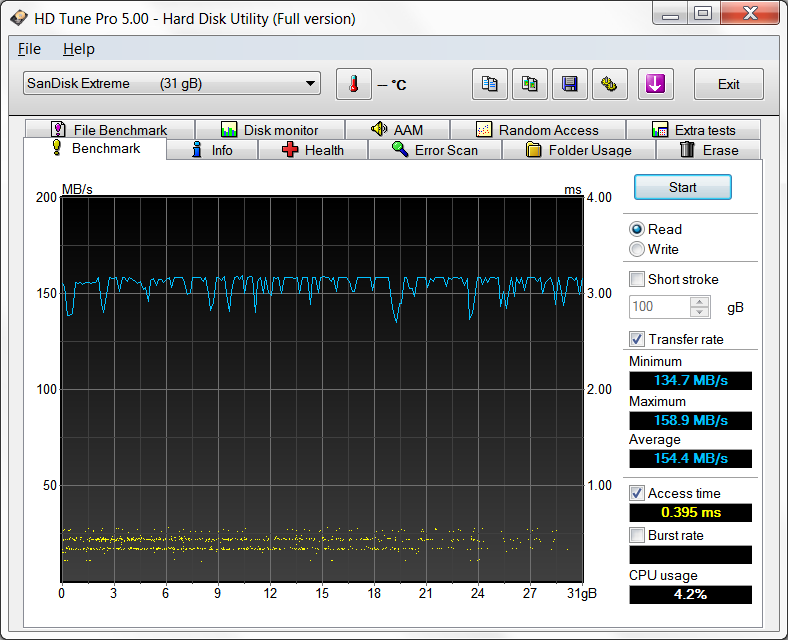
Task: Click the Exit button
Action: point(729,84)
